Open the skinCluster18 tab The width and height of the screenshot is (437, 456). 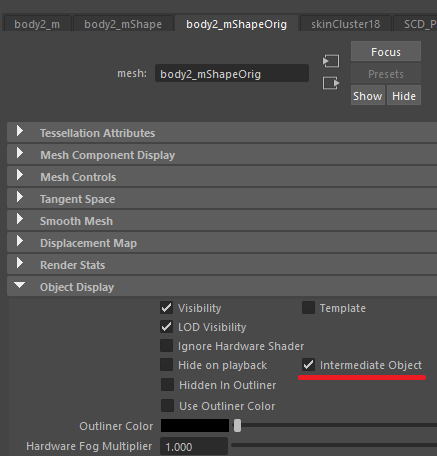346,24
